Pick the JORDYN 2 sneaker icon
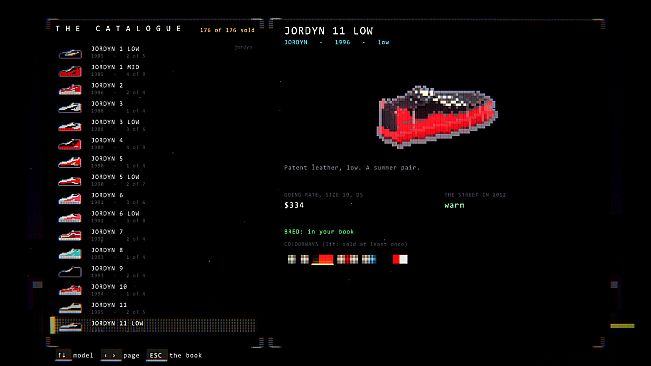This screenshot has width=651, height=366. pos(70,90)
